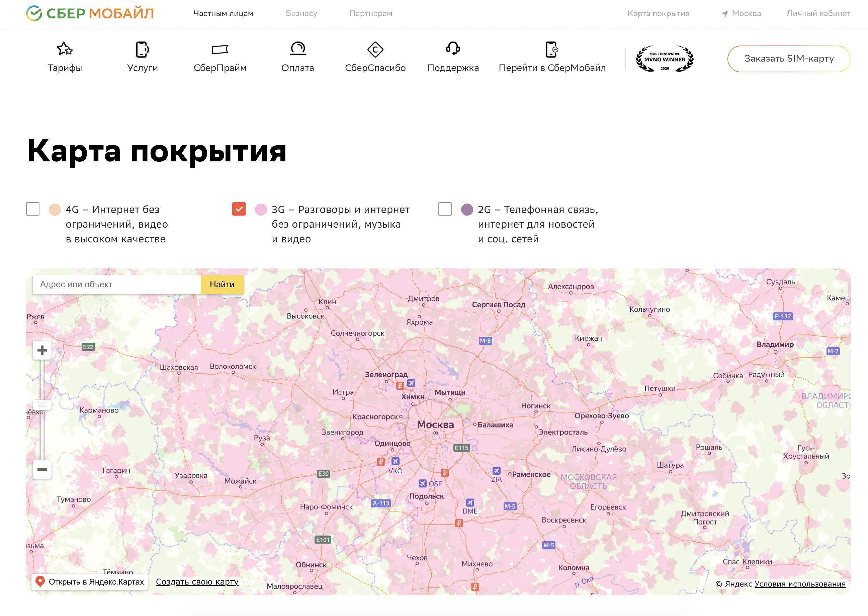The image size is (868, 616).
Task: Click the Адрес или объект input field
Action: click(117, 285)
